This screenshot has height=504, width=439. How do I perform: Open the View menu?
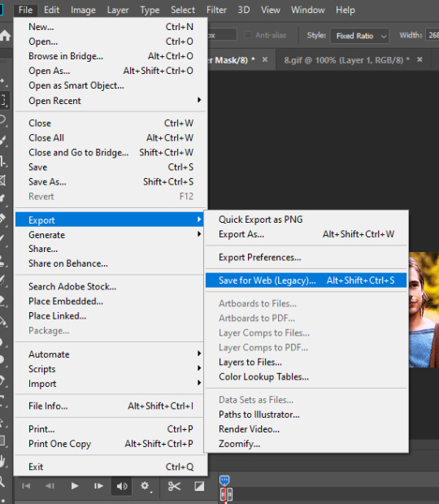tap(270, 10)
